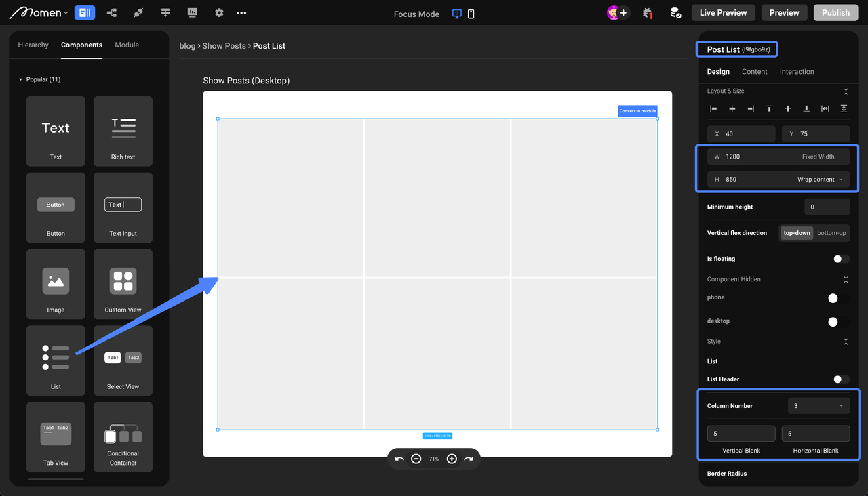This screenshot has height=496, width=868.
Task: Select the List component tile
Action: [56, 360]
